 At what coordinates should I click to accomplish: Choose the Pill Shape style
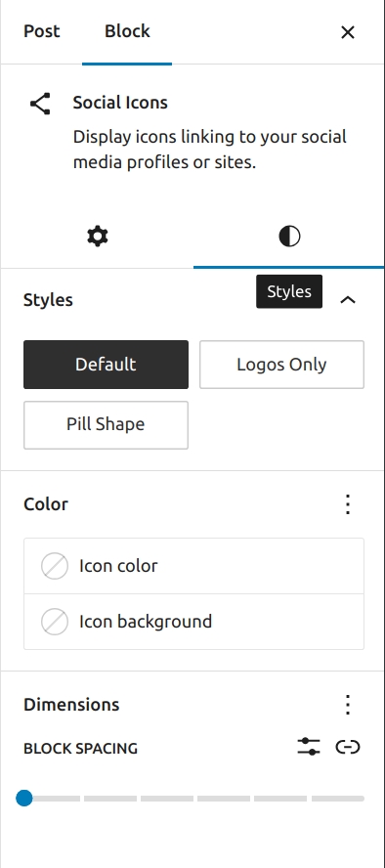pyautogui.click(x=106, y=424)
